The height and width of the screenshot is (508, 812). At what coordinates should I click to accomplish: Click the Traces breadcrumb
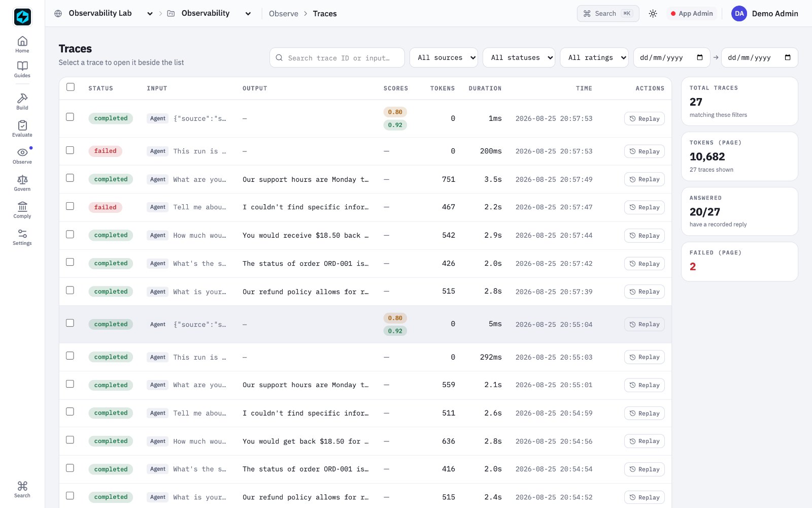(x=325, y=14)
